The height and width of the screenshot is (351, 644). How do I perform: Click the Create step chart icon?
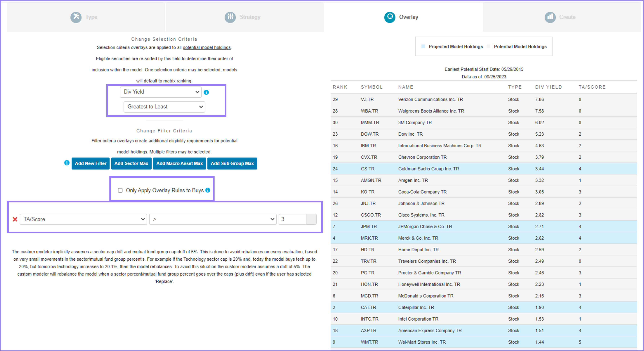tap(550, 17)
